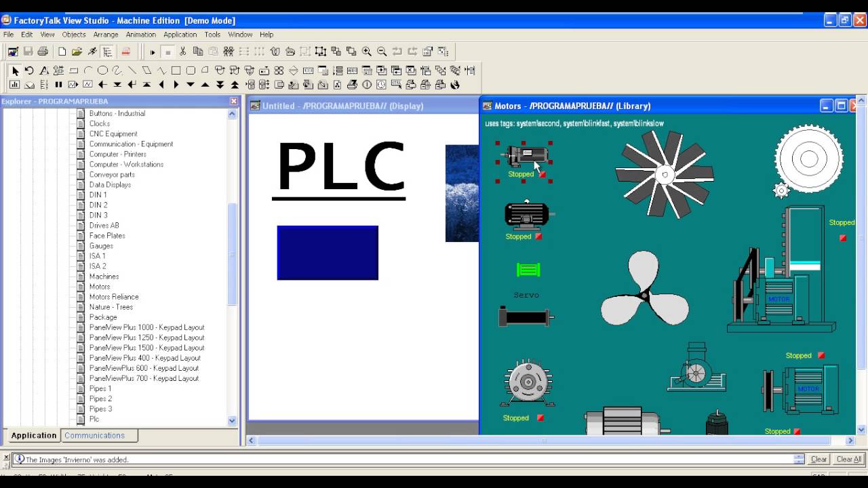868x488 pixels.
Task: Close the Explorer panel with its X
Action: [234, 101]
